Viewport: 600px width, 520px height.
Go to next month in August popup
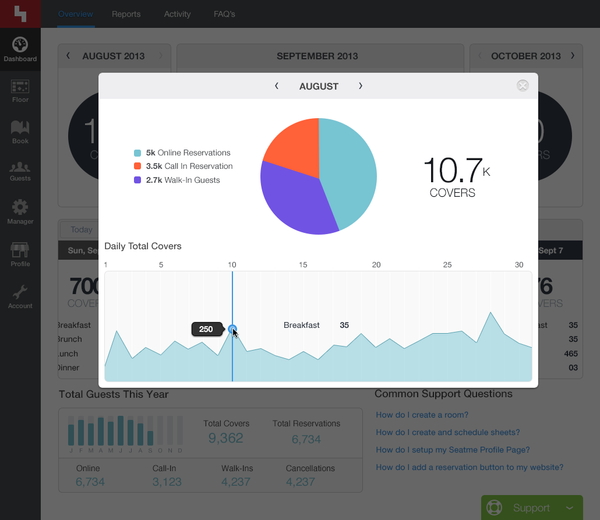(360, 86)
